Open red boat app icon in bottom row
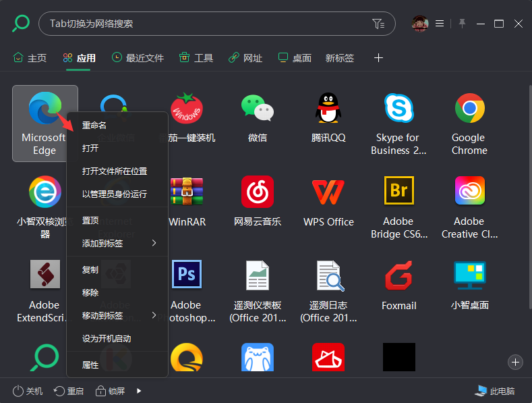This screenshot has width=532, height=403. tap(328, 357)
